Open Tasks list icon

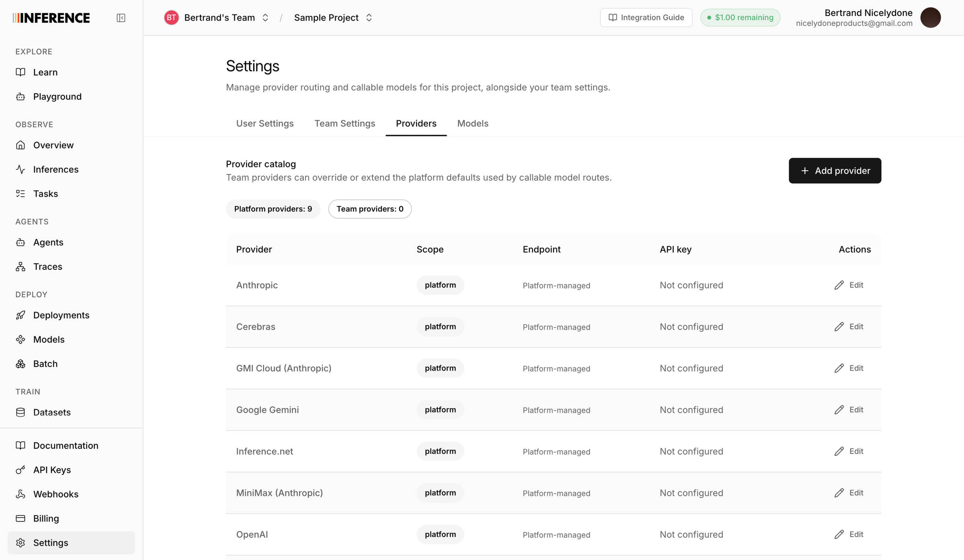pyautogui.click(x=20, y=193)
